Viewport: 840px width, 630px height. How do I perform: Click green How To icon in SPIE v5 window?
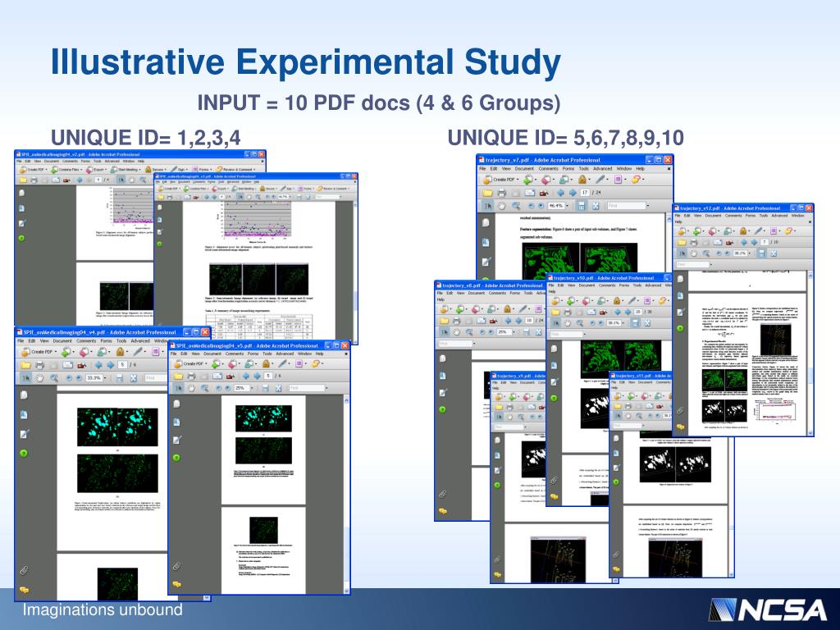point(177,458)
